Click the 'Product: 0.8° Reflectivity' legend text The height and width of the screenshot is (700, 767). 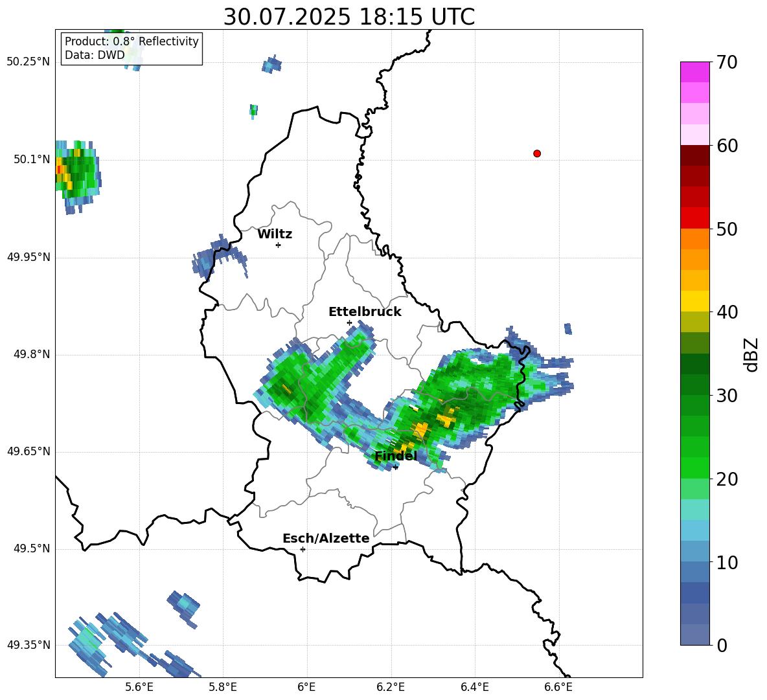click(132, 41)
